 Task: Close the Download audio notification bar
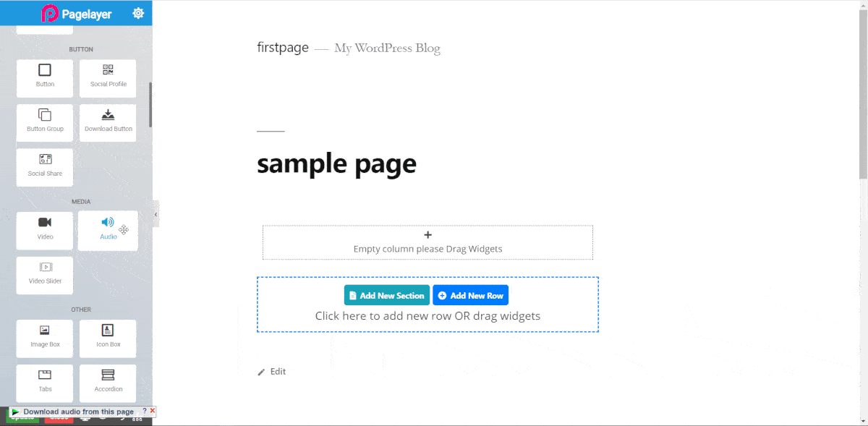click(151, 411)
